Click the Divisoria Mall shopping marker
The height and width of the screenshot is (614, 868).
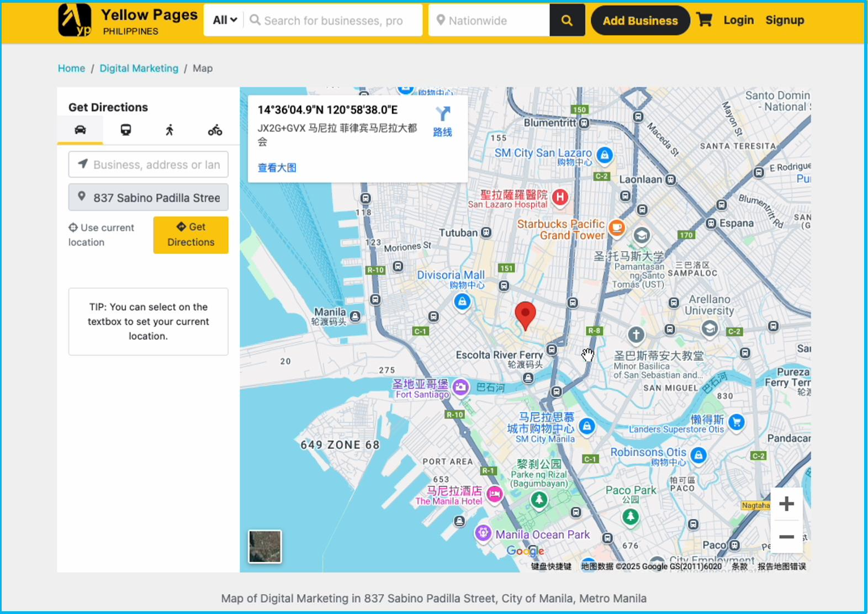click(462, 301)
